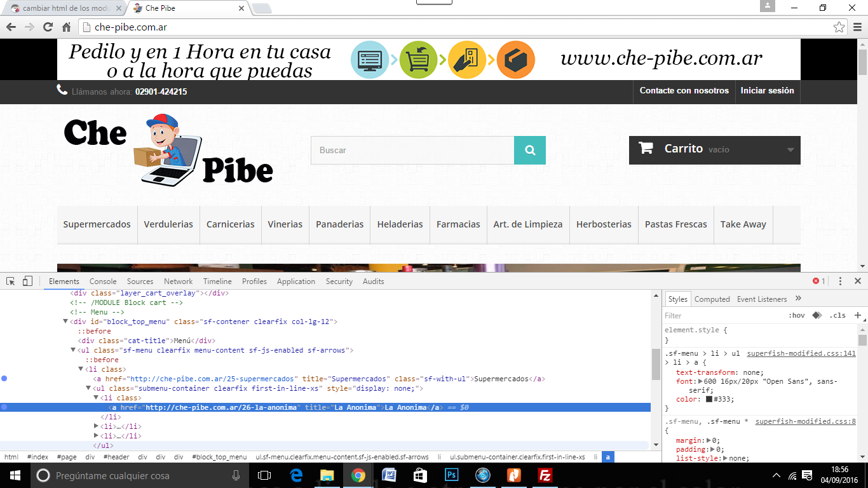Open the Windows Start menu
This screenshot has height=488, width=868.
point(15,475)
